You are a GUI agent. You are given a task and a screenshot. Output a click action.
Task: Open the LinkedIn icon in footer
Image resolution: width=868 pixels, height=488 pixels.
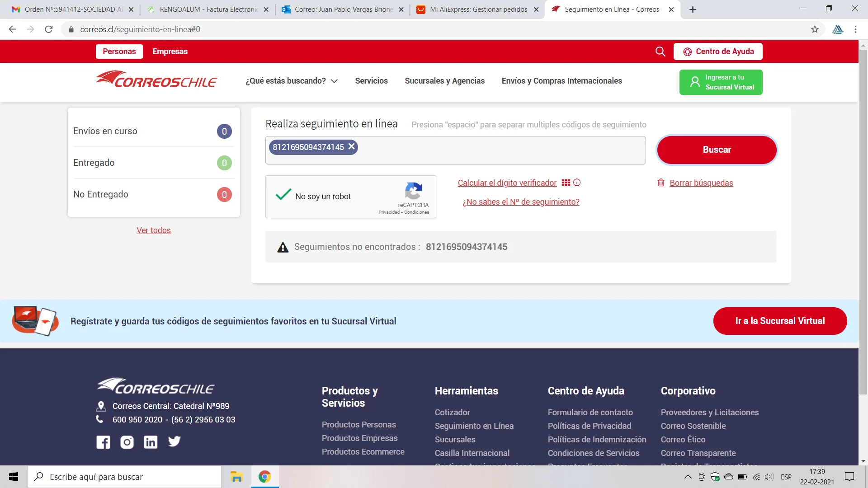pos(151,442)
